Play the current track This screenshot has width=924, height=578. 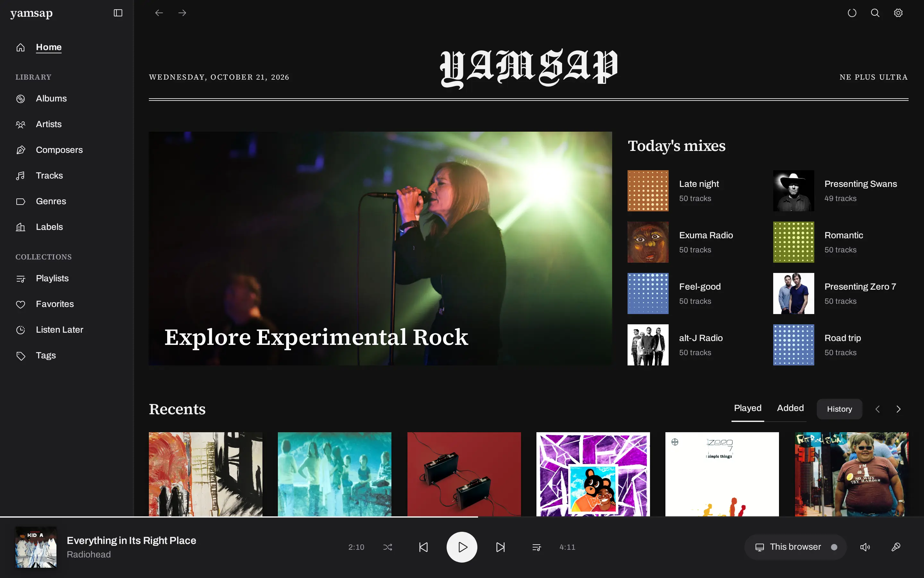[x=462, y=547]
